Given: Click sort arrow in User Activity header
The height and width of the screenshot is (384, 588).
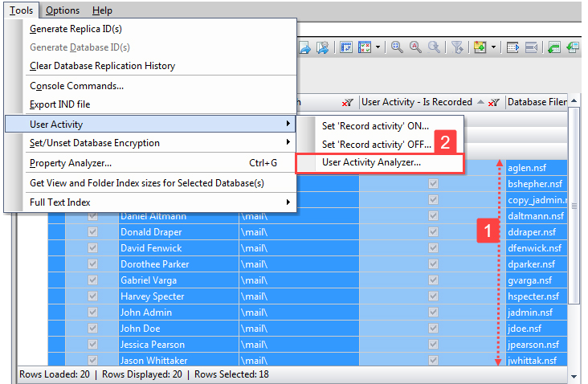Looking at the screenshot, I should click(x=480, y=102).
